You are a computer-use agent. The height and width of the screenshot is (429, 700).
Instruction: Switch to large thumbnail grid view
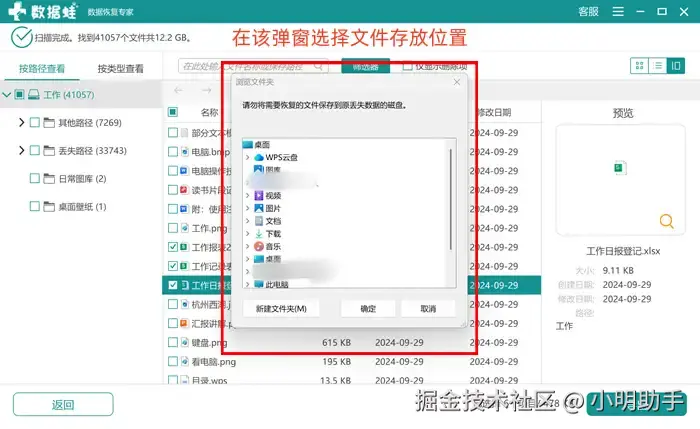pyautogui.click(x=639, y=66)
